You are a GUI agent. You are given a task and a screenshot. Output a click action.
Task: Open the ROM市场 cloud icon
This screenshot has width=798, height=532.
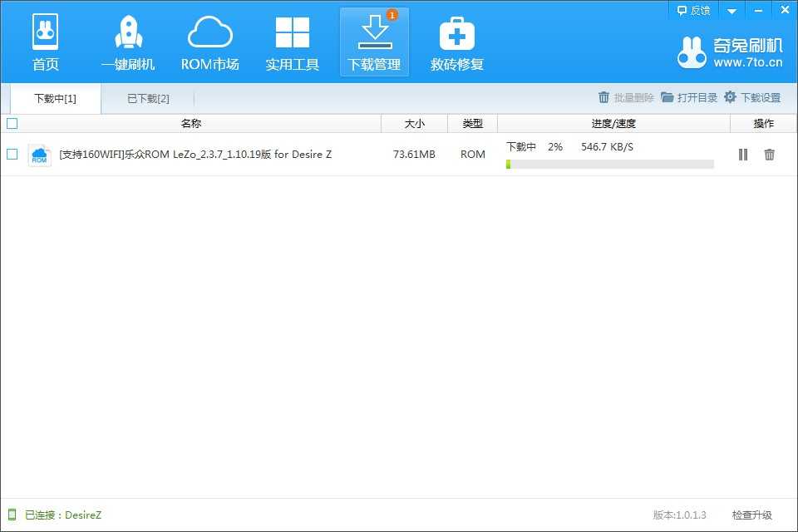(210, 42)
